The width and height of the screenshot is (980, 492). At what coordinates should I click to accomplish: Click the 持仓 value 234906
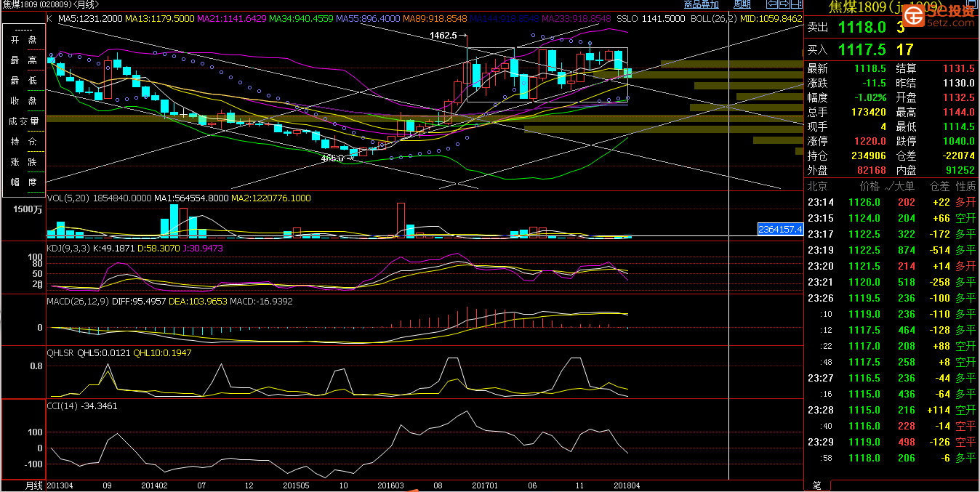pos(869,156)
